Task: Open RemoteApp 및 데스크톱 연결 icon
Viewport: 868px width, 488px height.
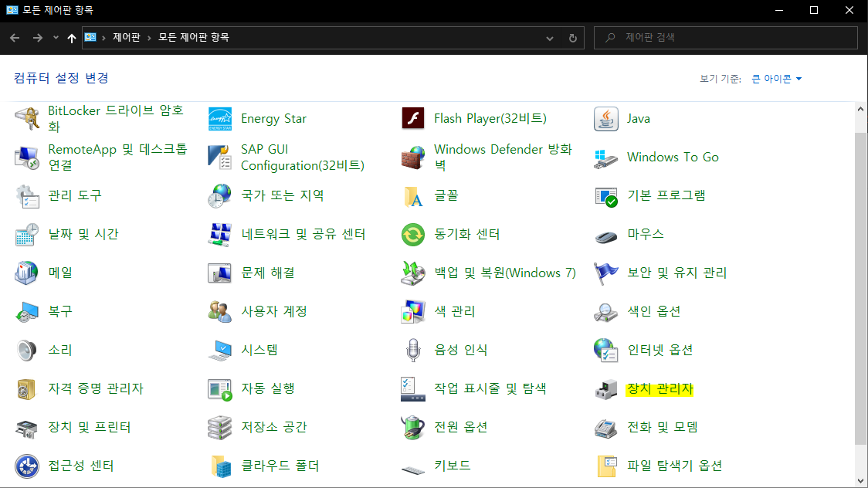Action: click(x=26, y=158)
